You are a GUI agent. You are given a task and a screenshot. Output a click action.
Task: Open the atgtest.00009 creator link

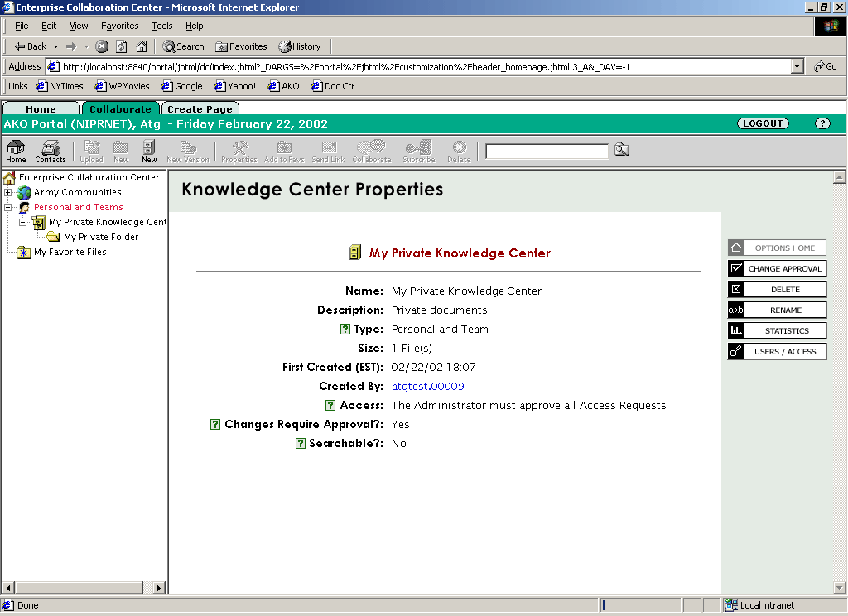[x=427, y=387]
